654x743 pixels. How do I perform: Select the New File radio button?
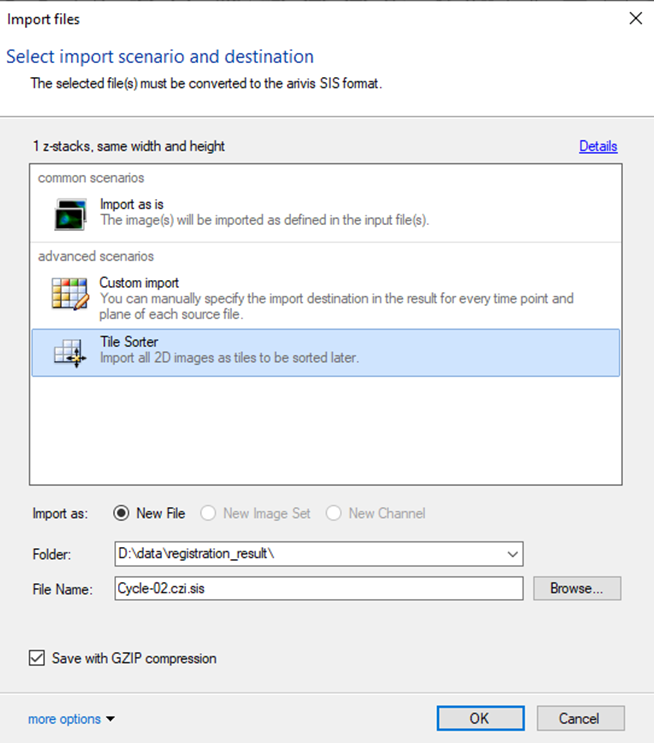pyautogui.click(x=122, y=513)
